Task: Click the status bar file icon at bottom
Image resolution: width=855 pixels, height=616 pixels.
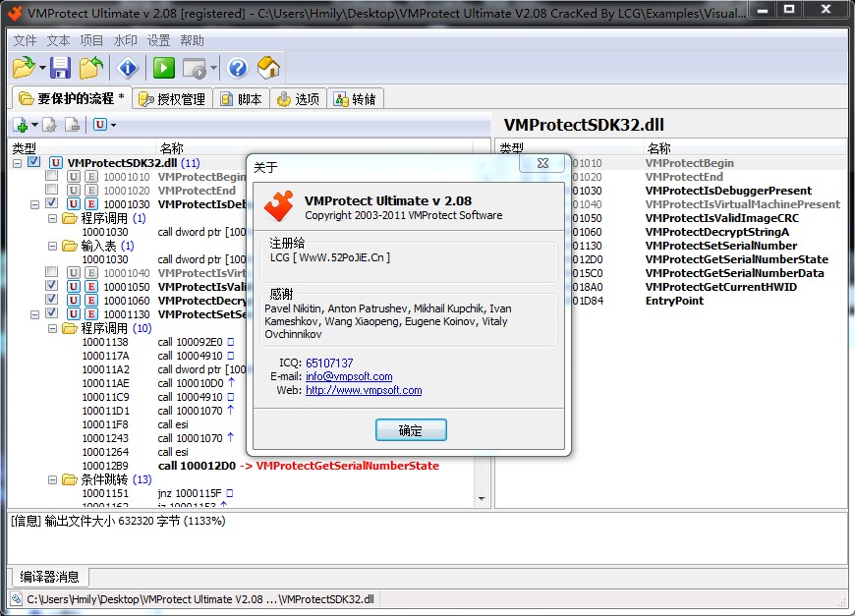Action: coord(17,599)
